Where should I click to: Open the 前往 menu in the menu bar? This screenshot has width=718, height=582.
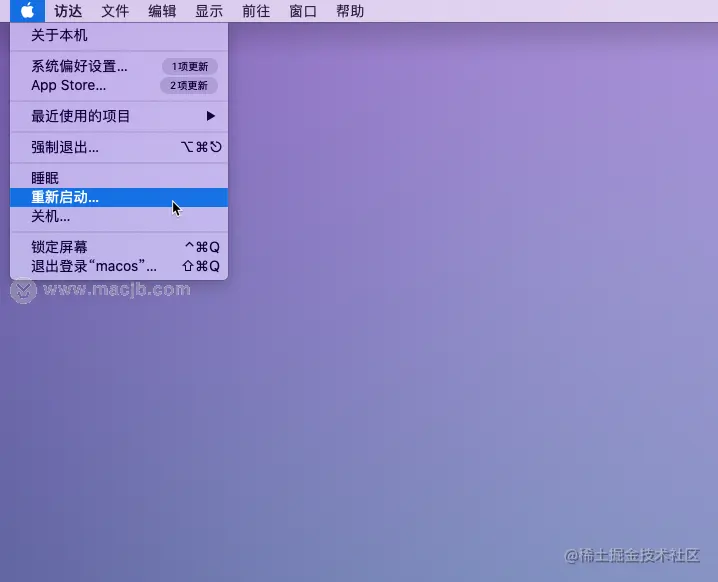(256, 11)
